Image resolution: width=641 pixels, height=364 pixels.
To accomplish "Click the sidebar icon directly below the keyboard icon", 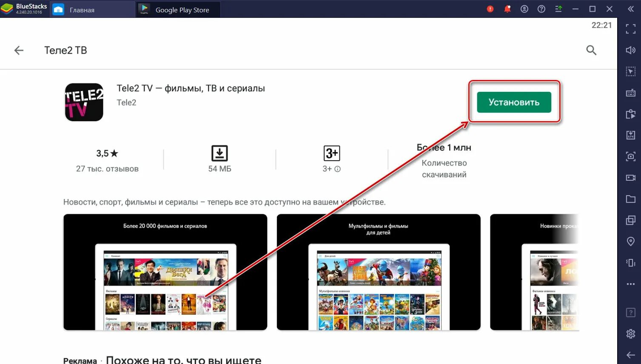I will [x=631, y=114].
